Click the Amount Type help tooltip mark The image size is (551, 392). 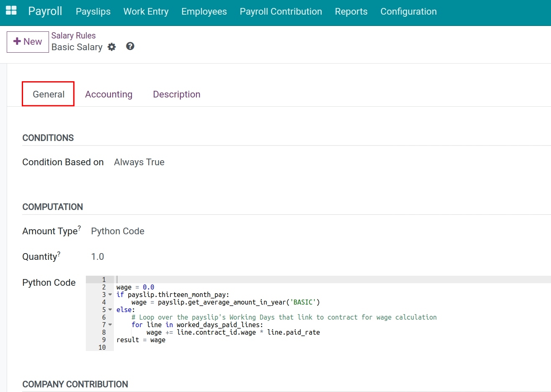coord(80,228)
